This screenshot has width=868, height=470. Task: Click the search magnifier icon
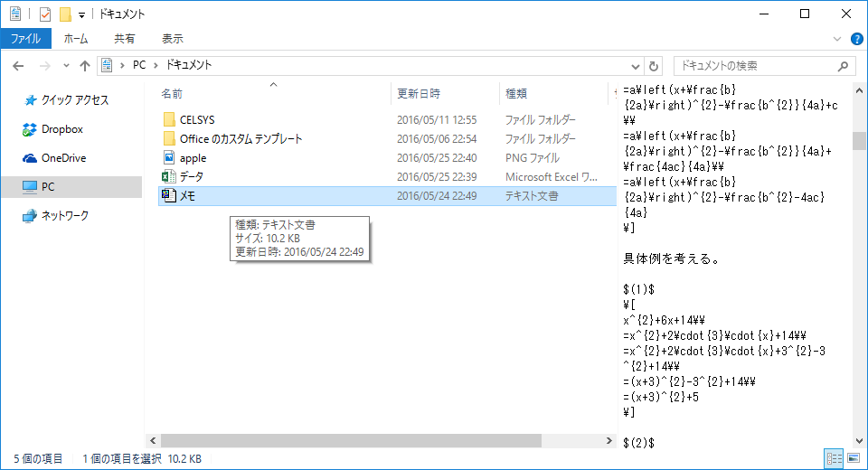(843, 66)
